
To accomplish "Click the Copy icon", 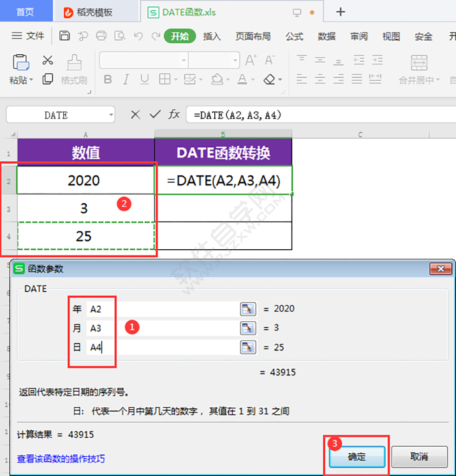I will click(48, 79).
